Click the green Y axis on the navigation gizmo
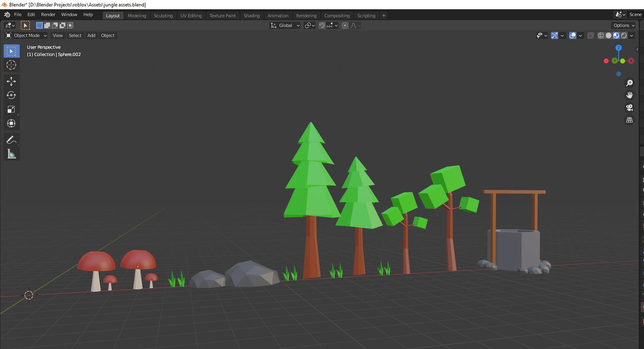The width and height of the screenshot is (644, 349). (x=614, y=61)
